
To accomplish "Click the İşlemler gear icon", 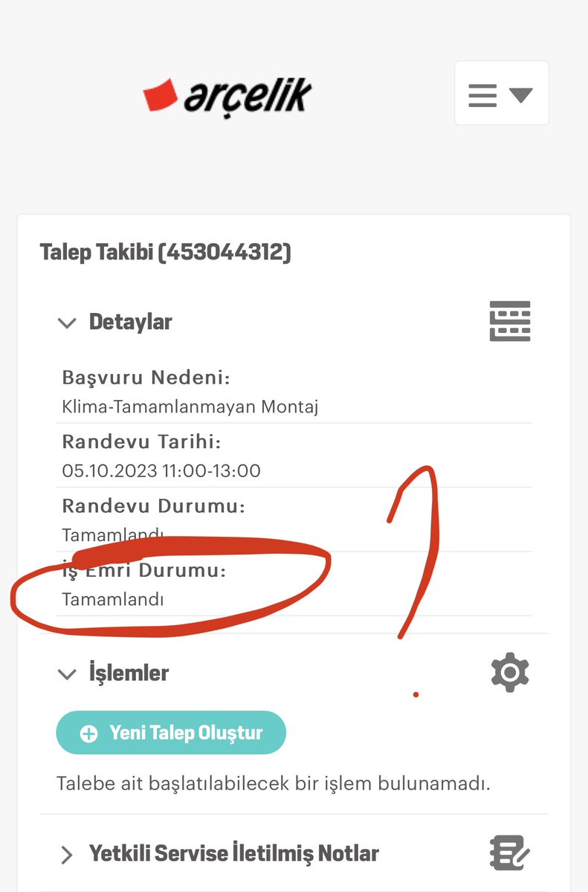I will pos(510,672).
